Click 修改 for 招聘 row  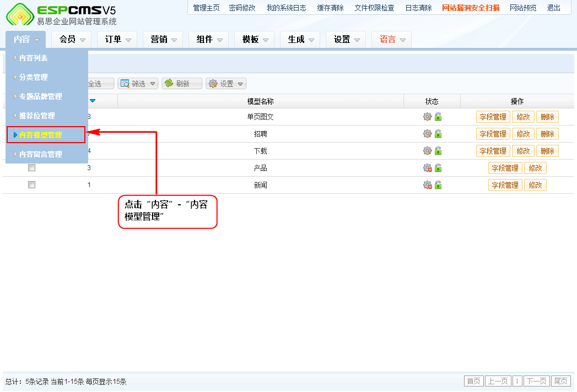(x=523, y=134)
